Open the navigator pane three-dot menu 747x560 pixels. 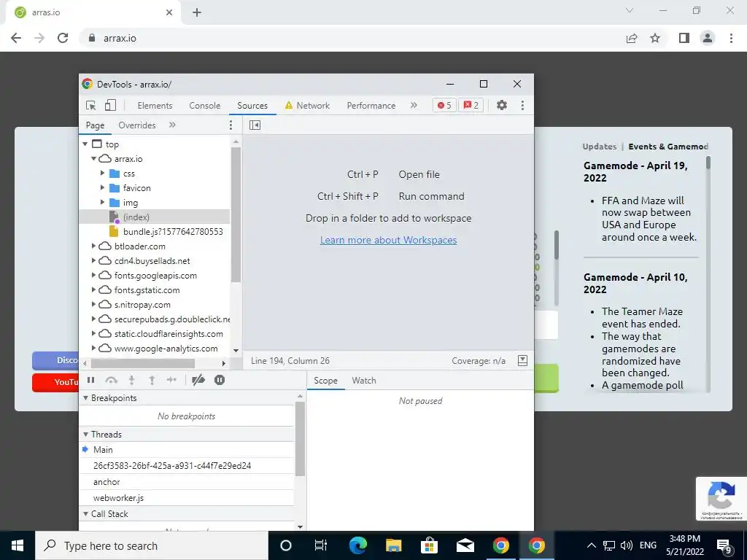pyautogui.click(x=231, y=125)
